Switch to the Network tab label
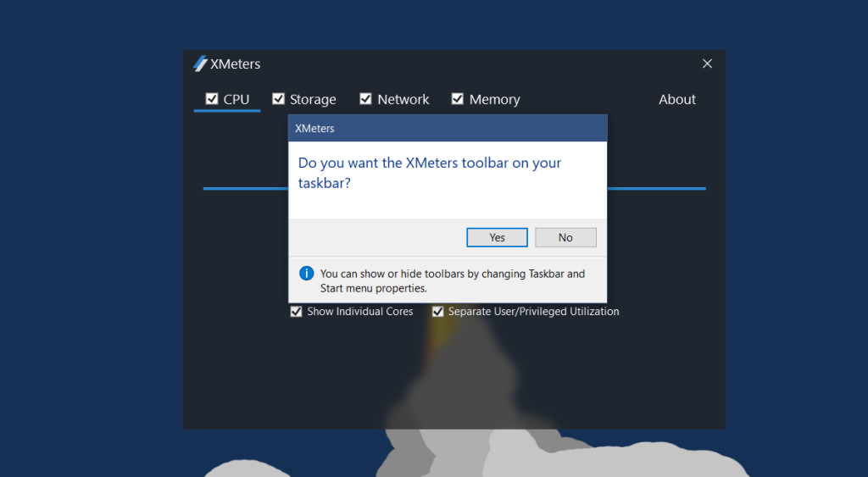 (x=403, y=100)
